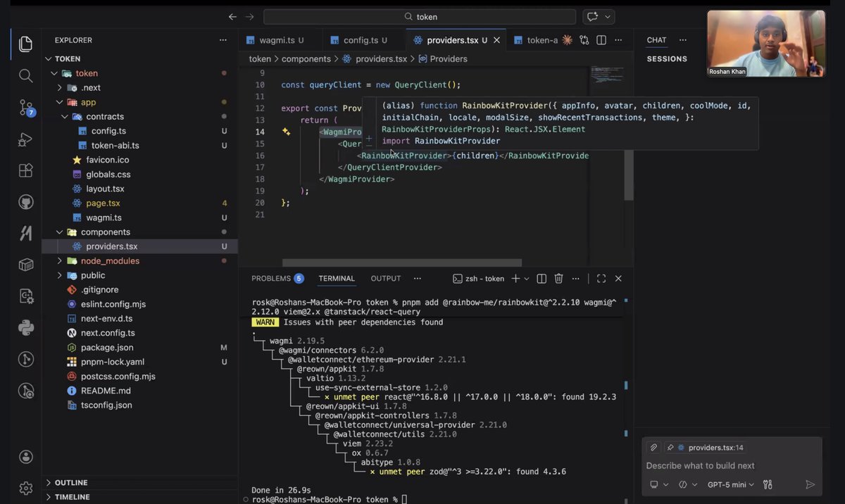Kill terminal with trash icon
Viewport: 845px width, 504px height.
(558, 279)
